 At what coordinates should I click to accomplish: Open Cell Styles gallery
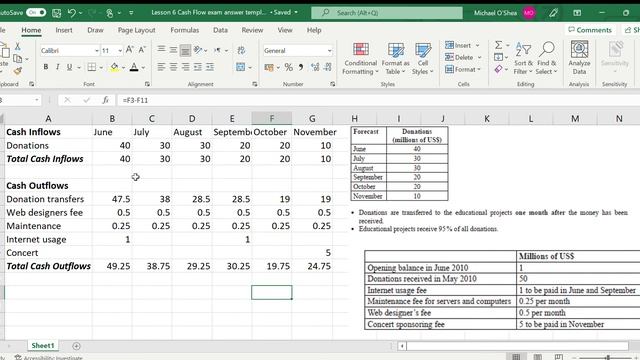tap(422, 58)
